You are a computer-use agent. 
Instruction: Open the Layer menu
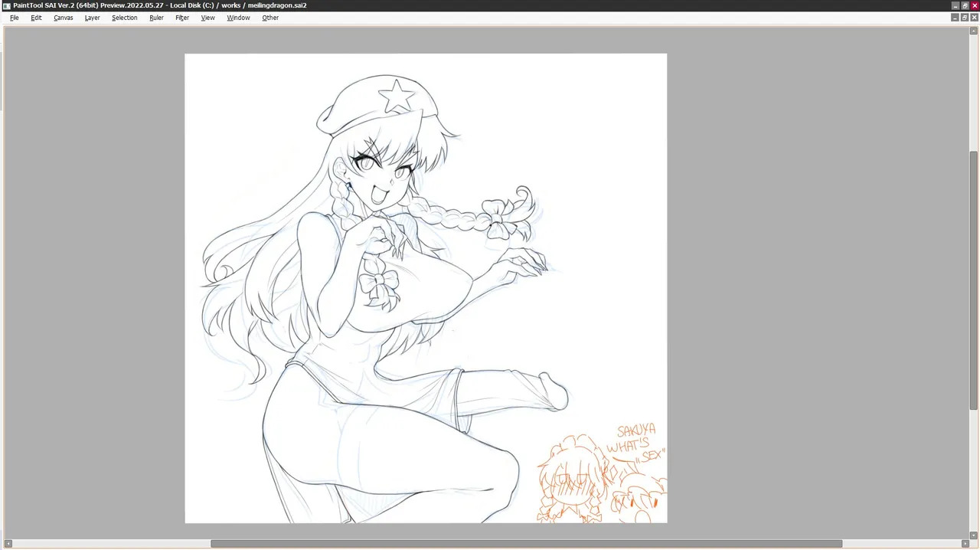(92, 18)
